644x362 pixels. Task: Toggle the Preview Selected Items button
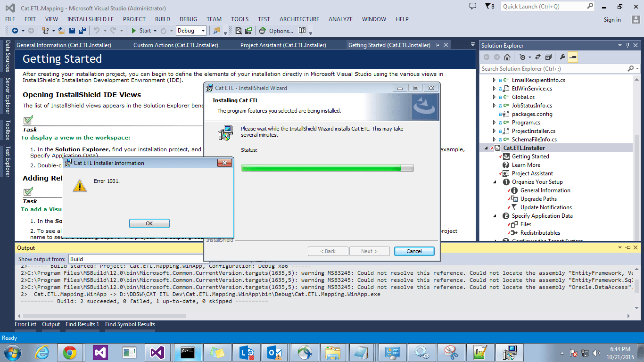click(x=573, y=57)
